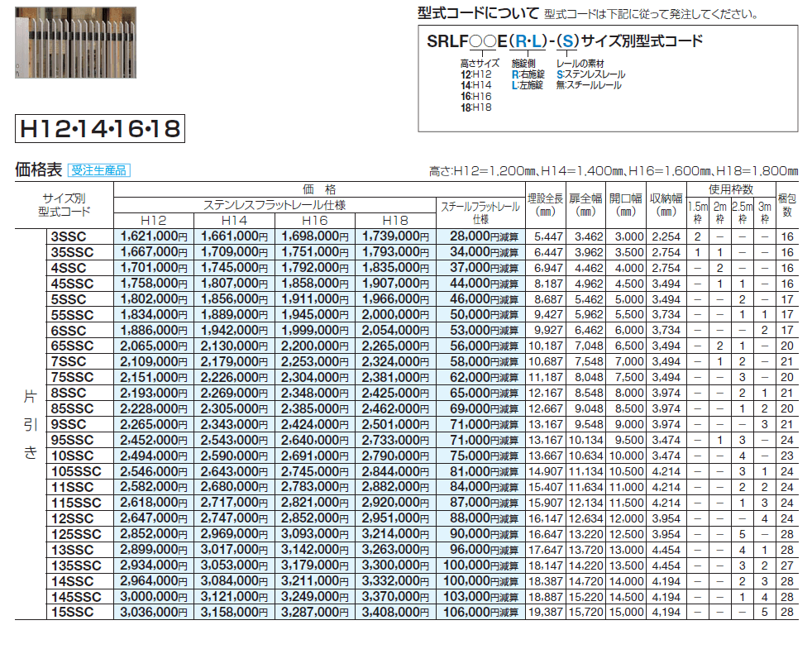Select the H12·14·16·18 heading box
The height and width of the screenshot is (649, 812).
tap(98, 130)
